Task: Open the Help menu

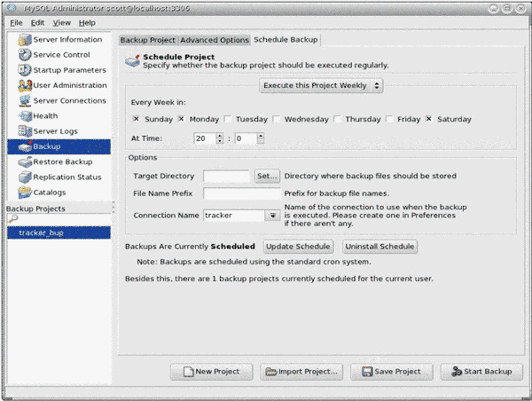Action: pos(87,23)
